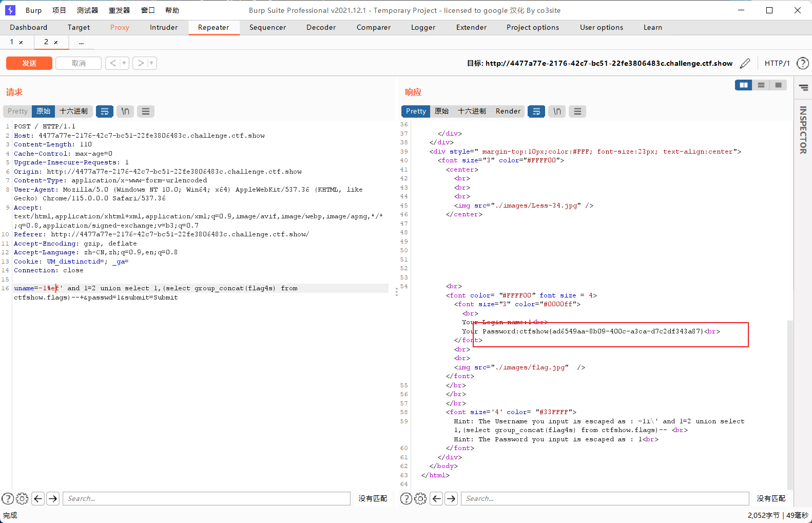The height and width of the screenshot is (523, 812).
Task: Open response hamburger options menu
Action: pos(577,111)
